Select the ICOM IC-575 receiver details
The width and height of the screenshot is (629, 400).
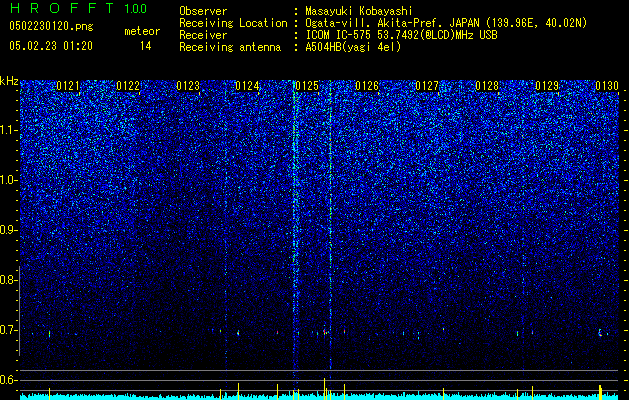[401, 35]
